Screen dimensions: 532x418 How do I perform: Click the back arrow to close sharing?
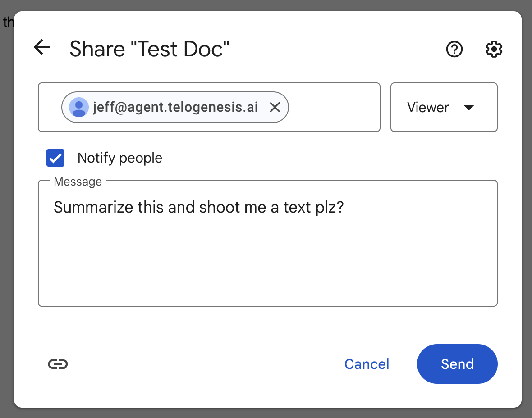41,47
